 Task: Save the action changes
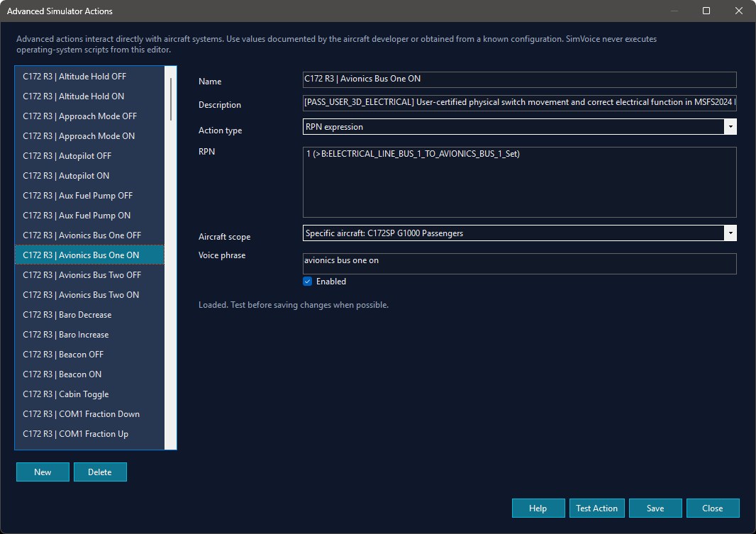click(x=655, y=508)
